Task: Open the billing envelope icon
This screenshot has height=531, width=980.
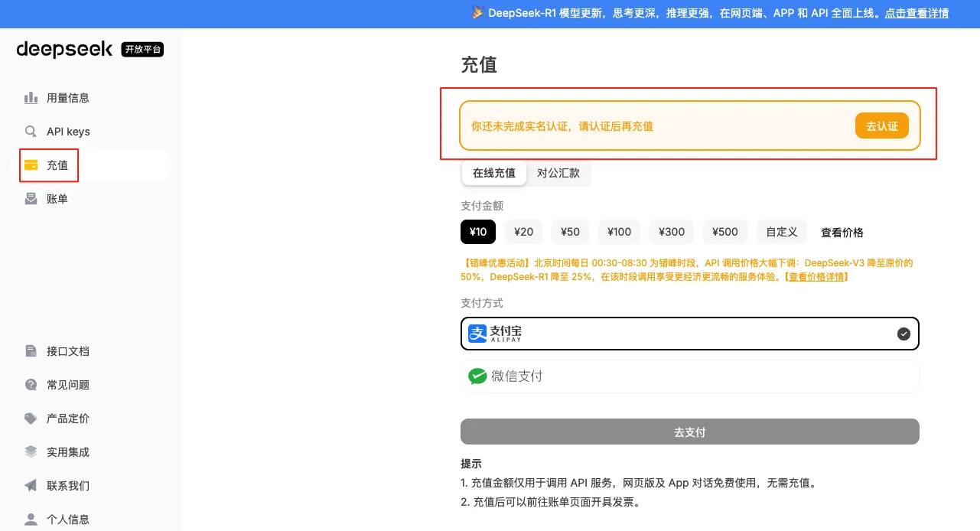Action: [31, 199]
